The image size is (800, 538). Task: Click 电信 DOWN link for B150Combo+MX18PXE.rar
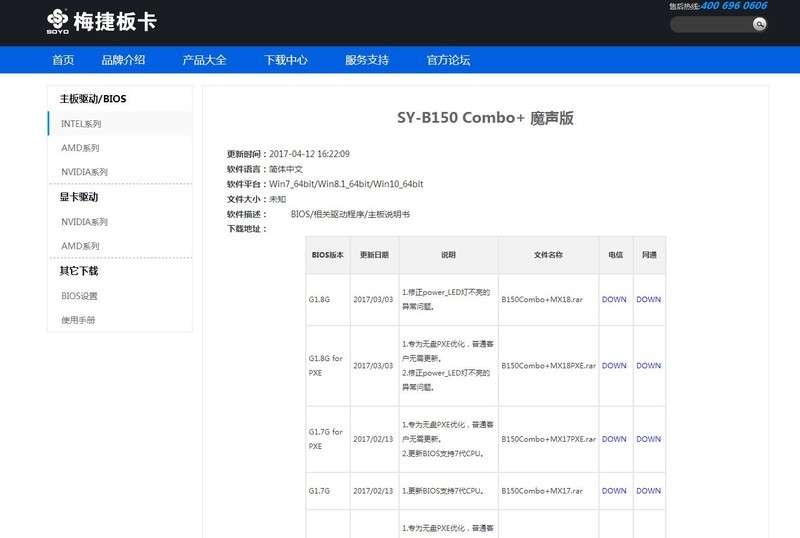click(x=614, y=365)
